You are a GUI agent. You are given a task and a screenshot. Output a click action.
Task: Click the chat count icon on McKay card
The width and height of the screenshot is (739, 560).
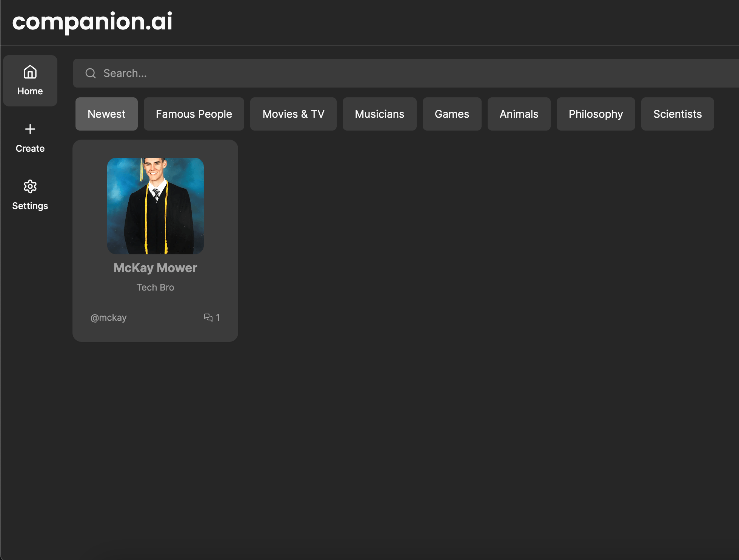point(208,317)
